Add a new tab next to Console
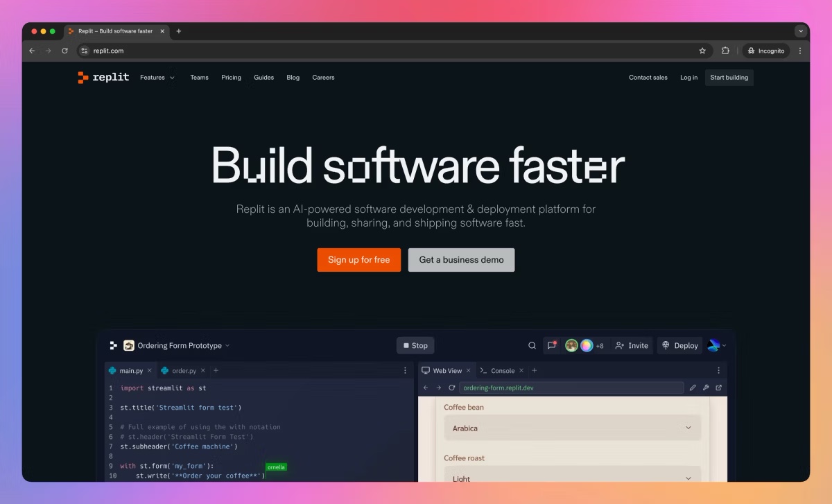Viewport: 832px width, 504px height. coord(534,371)
